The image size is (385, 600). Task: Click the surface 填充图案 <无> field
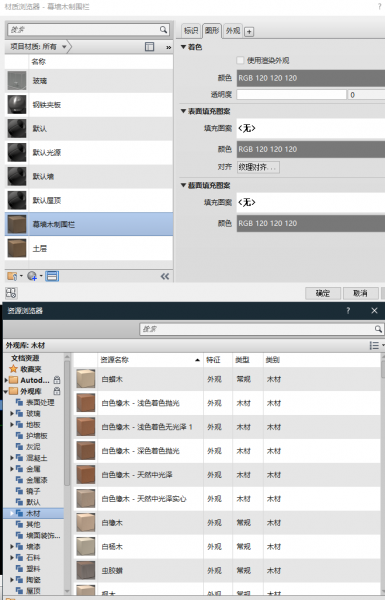point(311,128)
